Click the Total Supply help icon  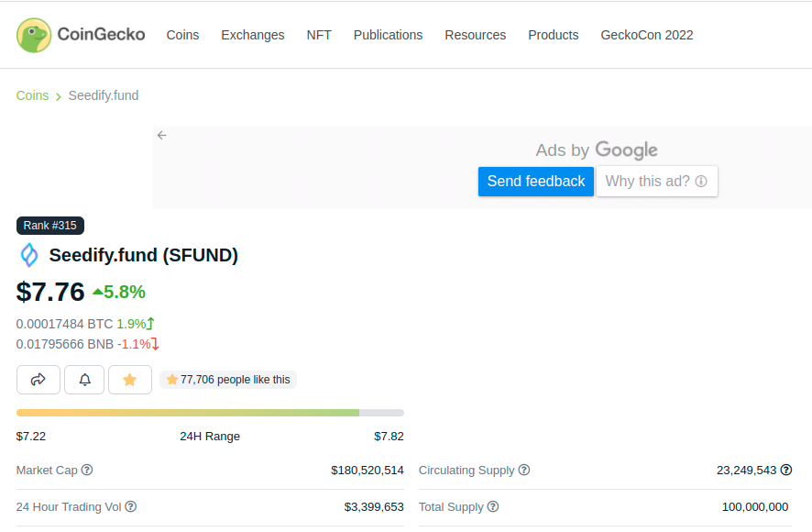(x=493, y=506)
